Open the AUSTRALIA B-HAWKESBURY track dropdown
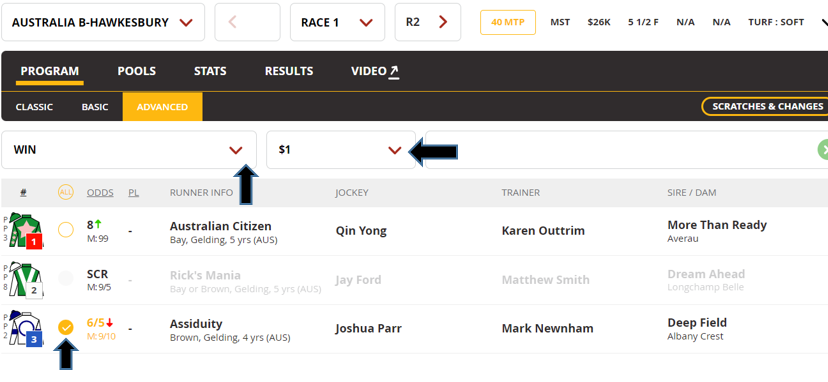The height and width of the screenshot is (382, 828). [x=103, y=22]
